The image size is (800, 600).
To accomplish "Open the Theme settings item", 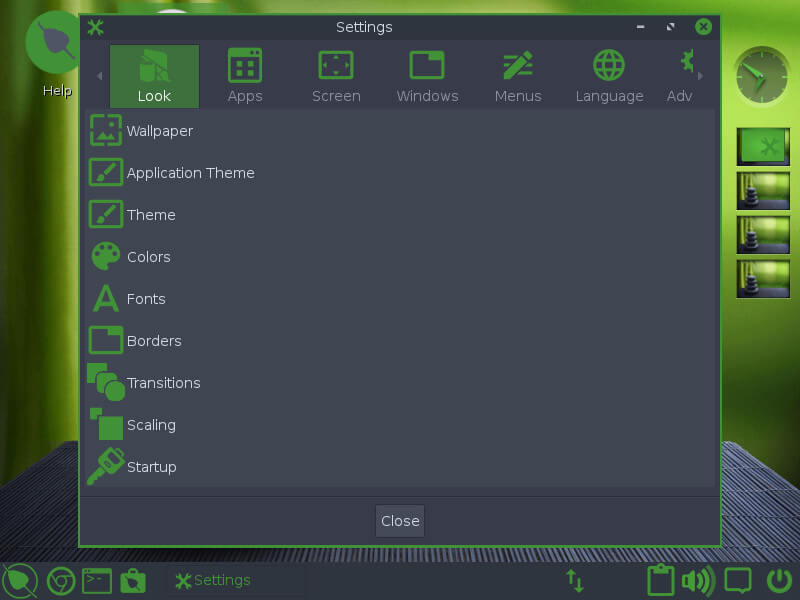I will (150, 215).
